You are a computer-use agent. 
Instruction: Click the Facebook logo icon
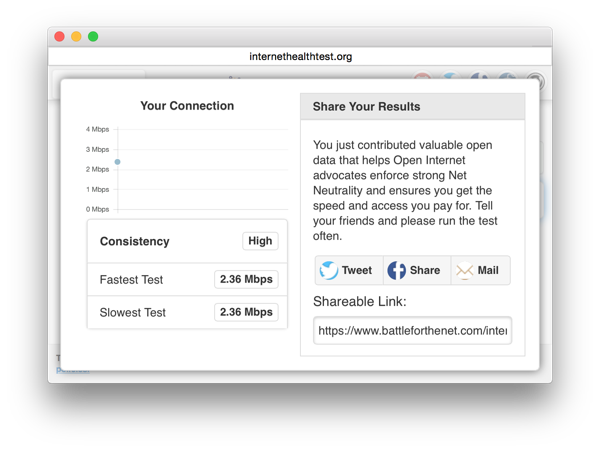(x=396, y=270)
